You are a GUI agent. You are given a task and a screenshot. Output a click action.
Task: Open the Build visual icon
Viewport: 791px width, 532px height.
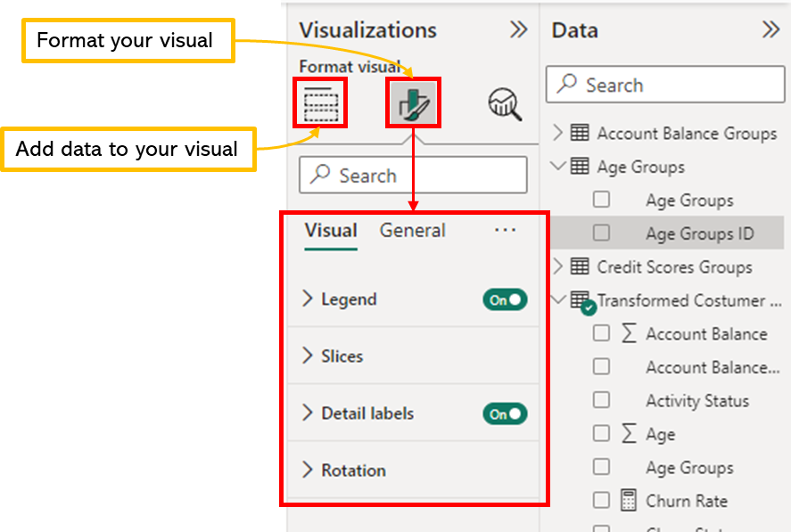pos(319,104)
